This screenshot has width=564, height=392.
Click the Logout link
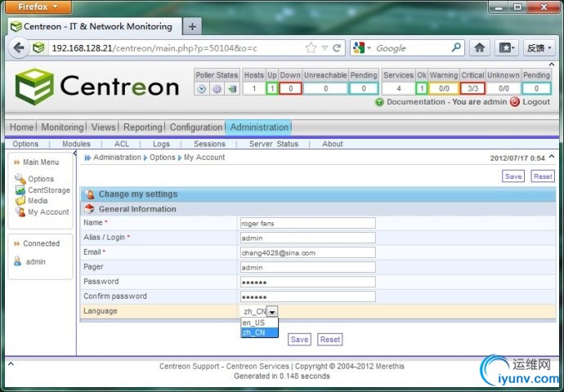tap(536, 102)
